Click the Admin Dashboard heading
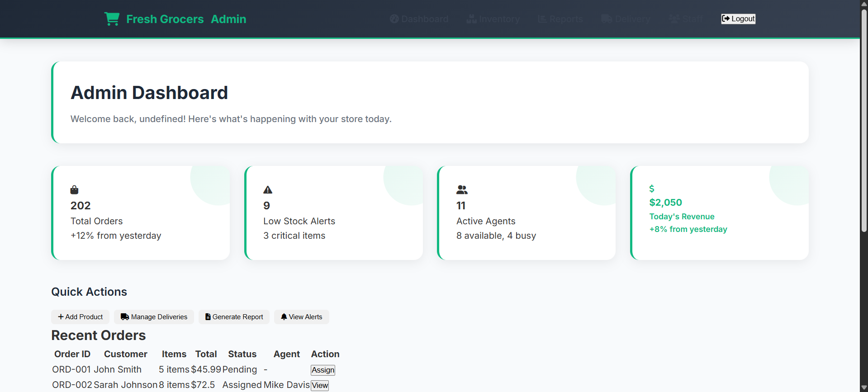The image size is (868, 392). (149, 93)
